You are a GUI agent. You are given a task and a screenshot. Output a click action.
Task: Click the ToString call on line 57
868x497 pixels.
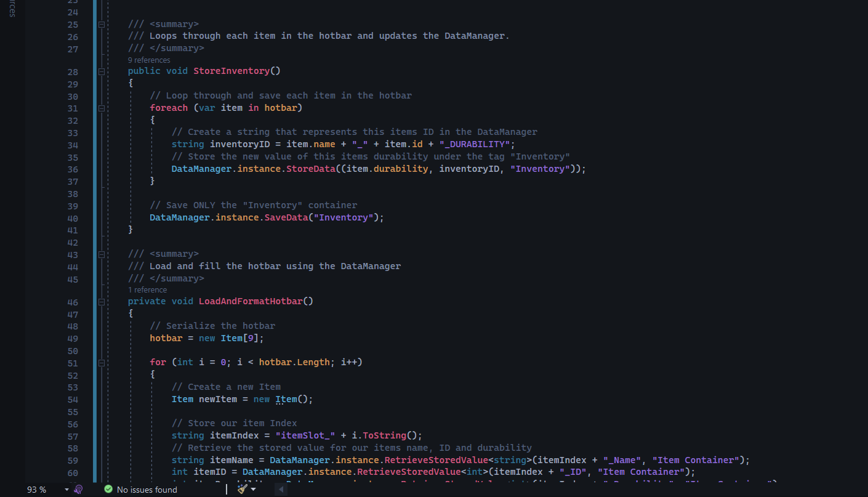coord(384,435)
